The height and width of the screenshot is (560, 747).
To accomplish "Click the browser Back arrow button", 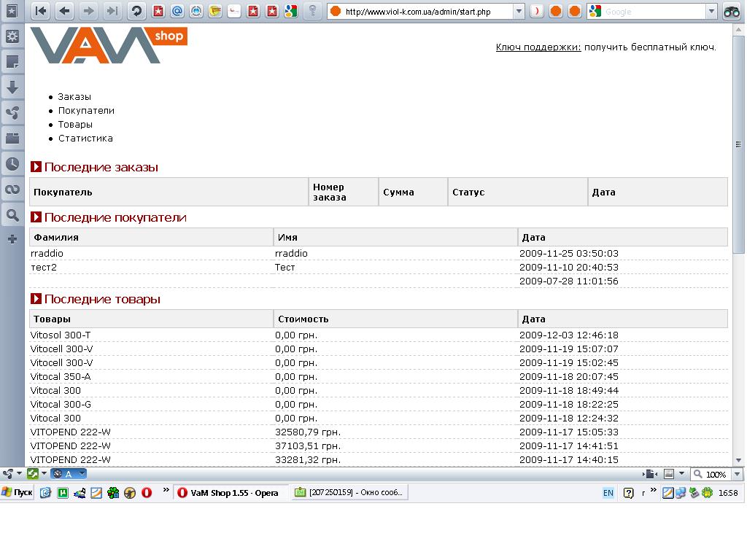I will click(65, 11).
